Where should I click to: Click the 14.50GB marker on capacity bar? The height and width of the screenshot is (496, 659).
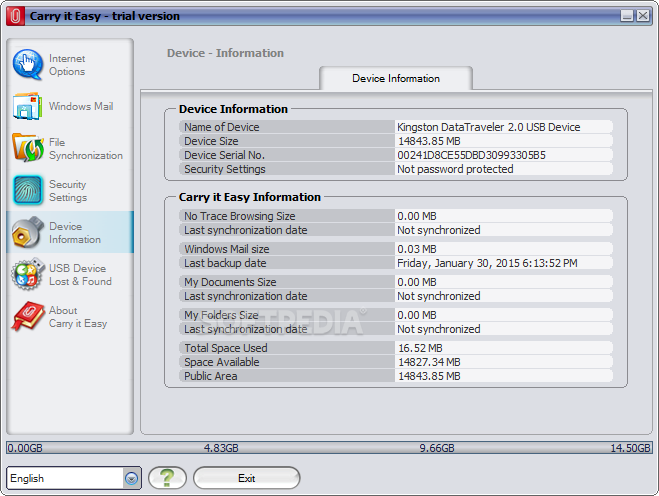click(630, 448)
